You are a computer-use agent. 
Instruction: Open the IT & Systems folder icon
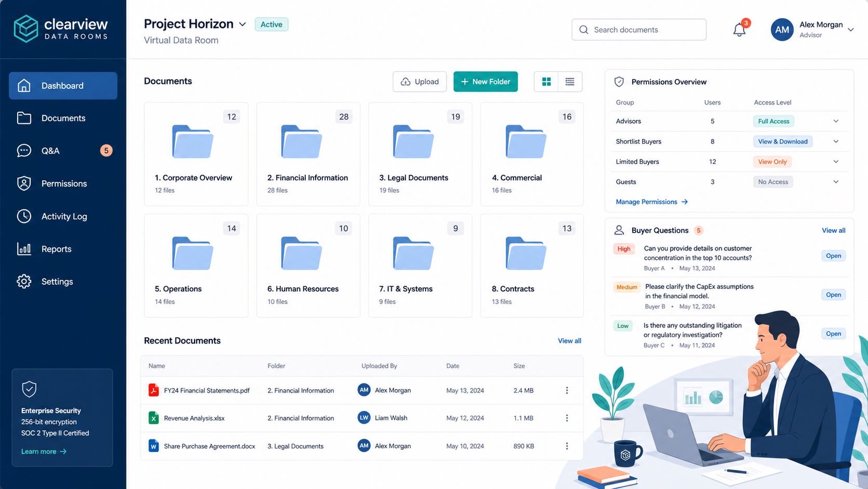pos(413,253)
